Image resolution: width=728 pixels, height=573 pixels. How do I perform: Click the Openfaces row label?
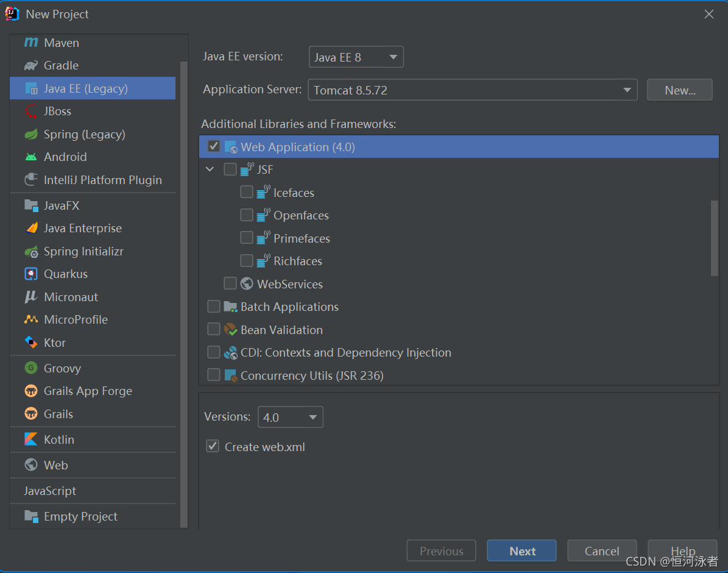coord(301,216)
